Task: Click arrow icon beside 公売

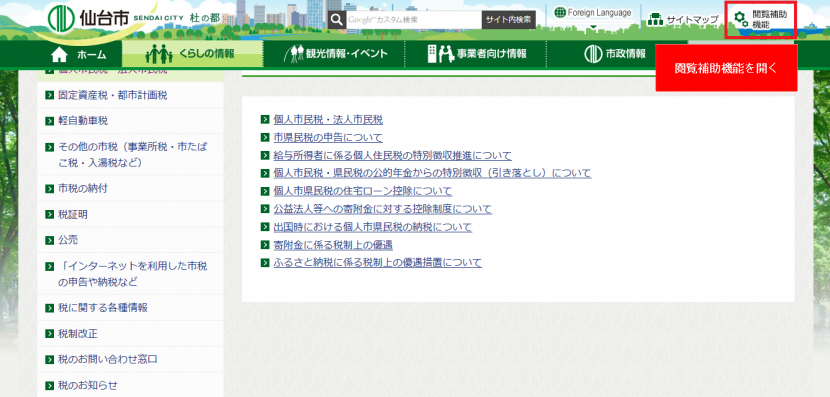Action: 49,240
